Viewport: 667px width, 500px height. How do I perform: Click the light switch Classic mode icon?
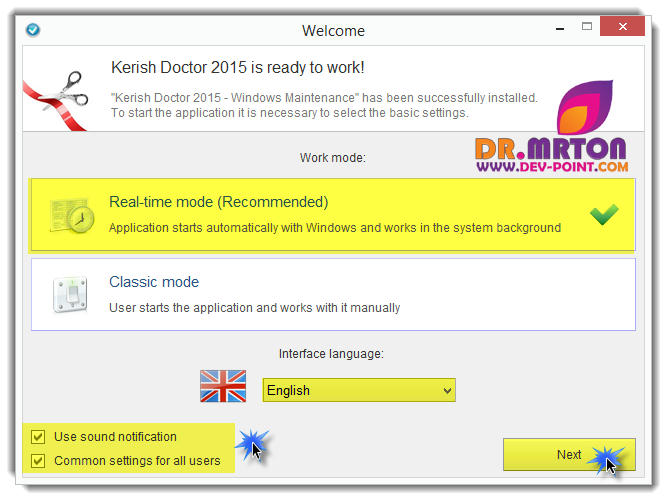[71, 294]
